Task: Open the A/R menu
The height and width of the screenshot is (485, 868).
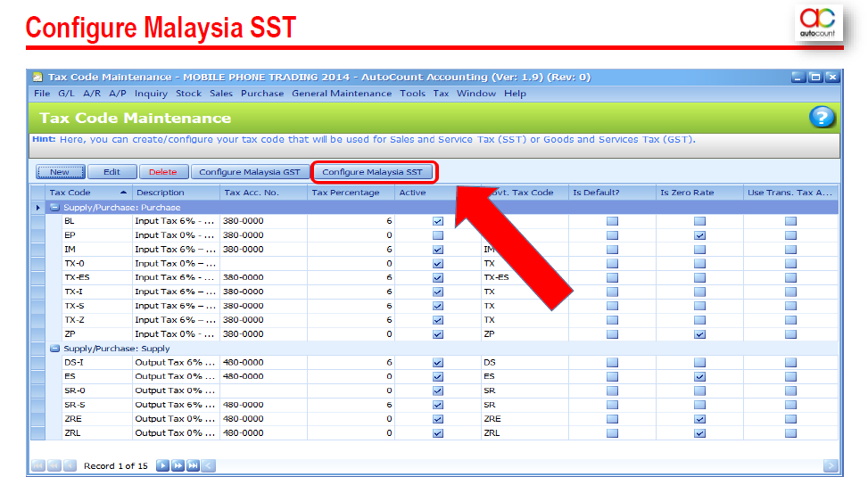Action: click(x=92, y=94)
